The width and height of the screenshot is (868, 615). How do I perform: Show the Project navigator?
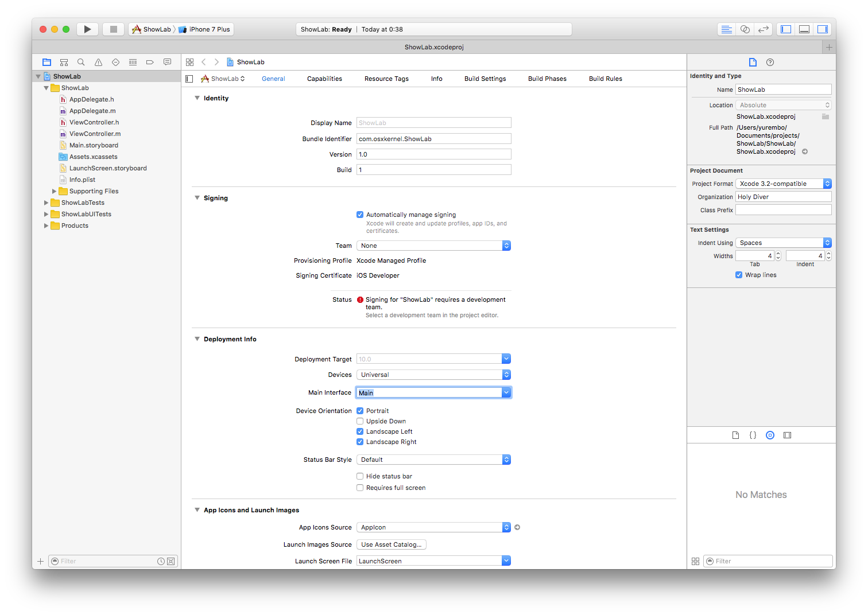point(47,62)
